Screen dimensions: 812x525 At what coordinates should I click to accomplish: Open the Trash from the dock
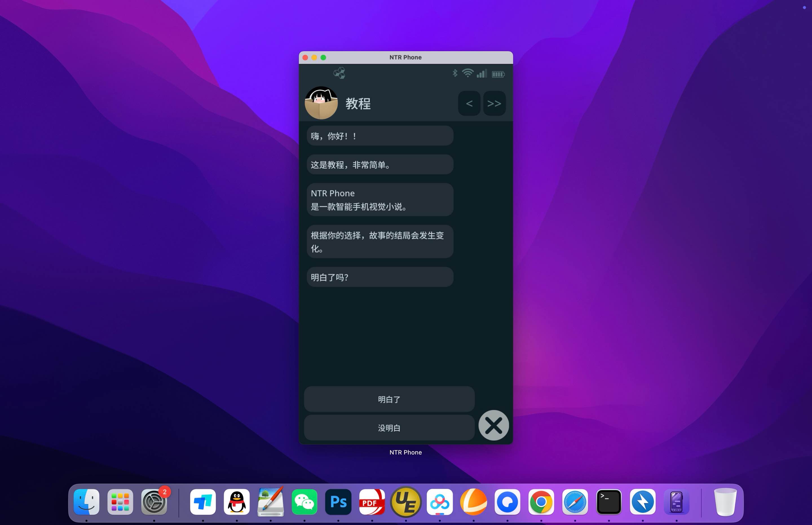[725, 502]
